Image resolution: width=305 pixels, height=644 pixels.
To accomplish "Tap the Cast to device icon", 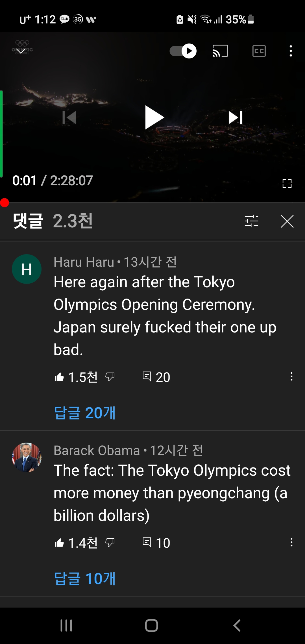I will point(220,51).
